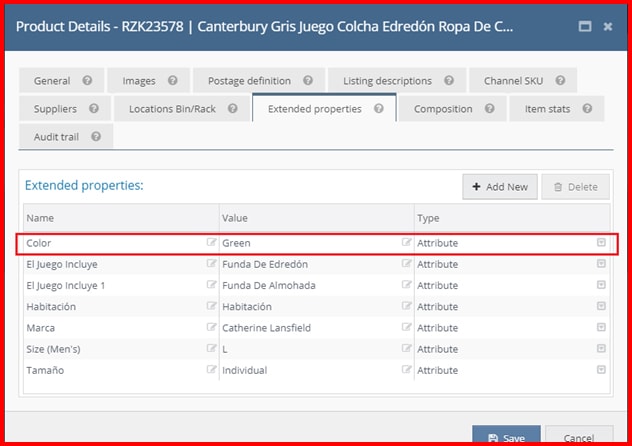Image resolution: width=632 pixels, height=446 pixels.
Task: Click the Delete button
Action: click(575, 187)
